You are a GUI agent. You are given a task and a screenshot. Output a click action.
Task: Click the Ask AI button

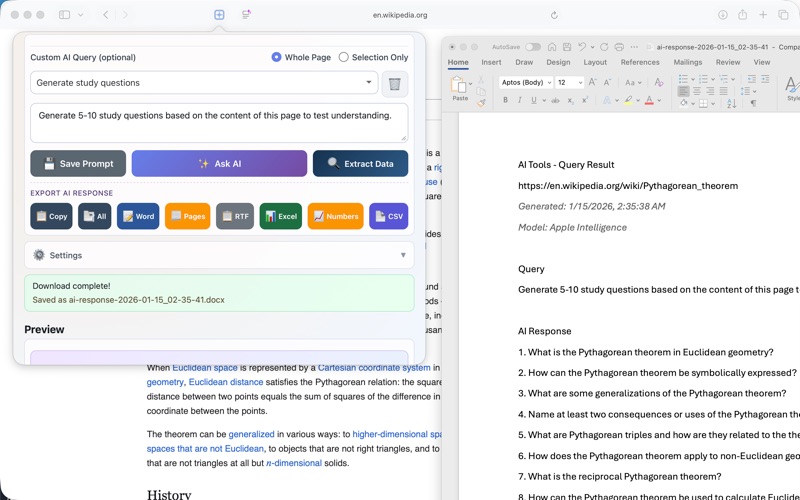[219, 163]
